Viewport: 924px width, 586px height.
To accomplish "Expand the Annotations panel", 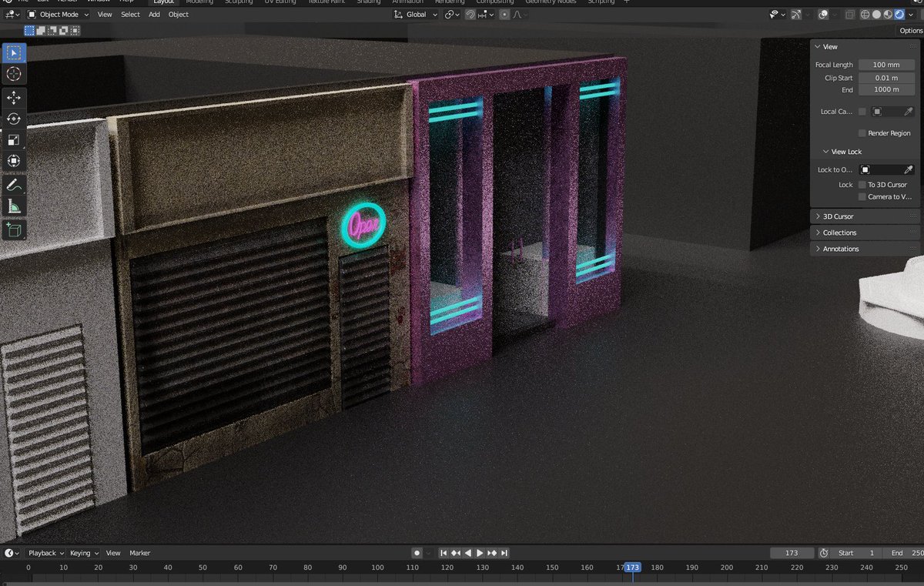I will coord(865,249).
